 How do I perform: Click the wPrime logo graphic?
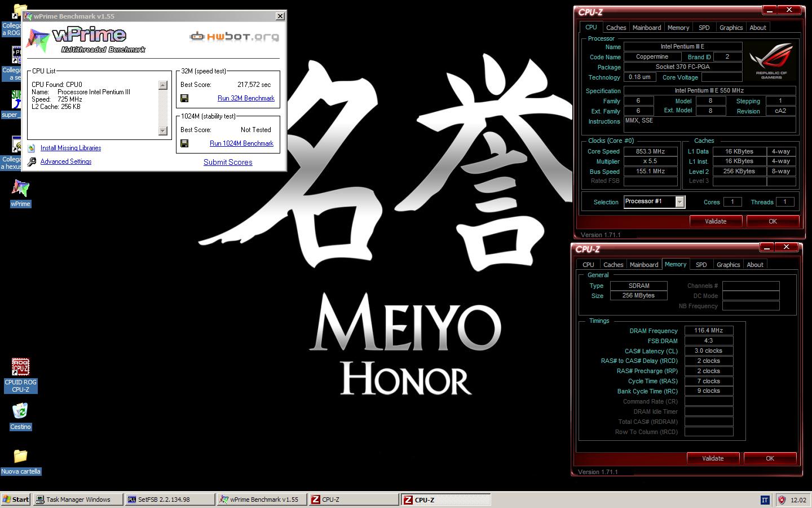[86, 41]
